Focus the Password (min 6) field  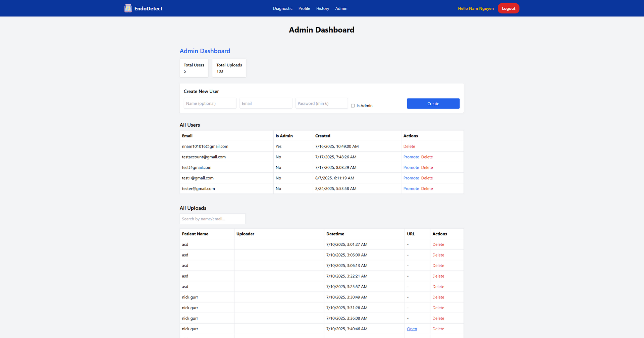click(321, 103)
